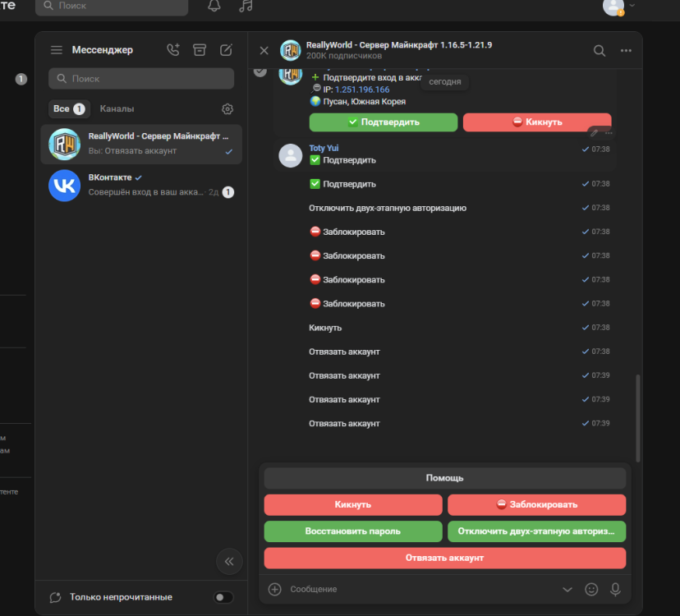Click red 'Кикнуть' button in bot message
This screenshot has height=616, width=680.
[537, 122]
